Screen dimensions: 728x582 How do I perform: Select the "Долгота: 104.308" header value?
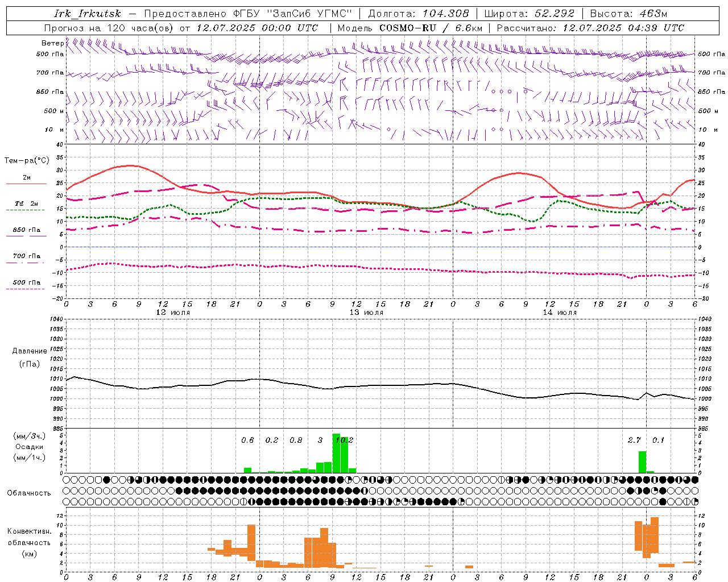tap(419, 14)
